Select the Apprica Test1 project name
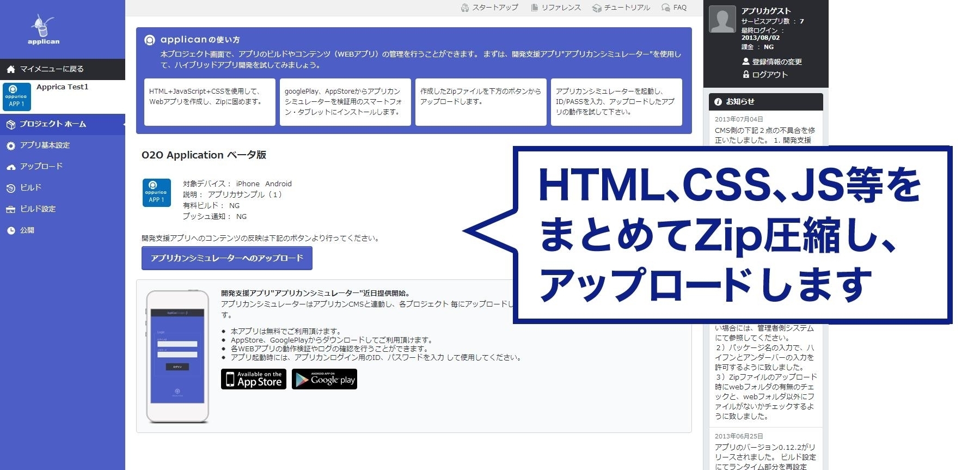 (62, 87)
